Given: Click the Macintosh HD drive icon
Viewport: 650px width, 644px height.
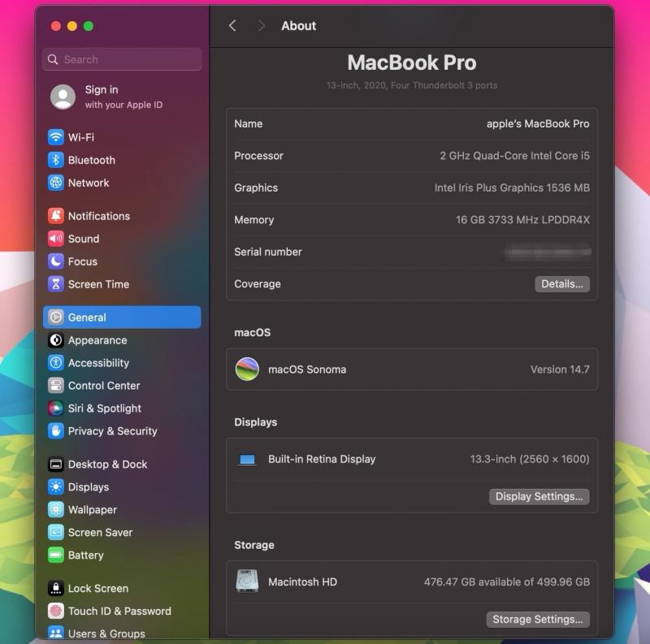Looking at the screenshot, I should [247, 581].
